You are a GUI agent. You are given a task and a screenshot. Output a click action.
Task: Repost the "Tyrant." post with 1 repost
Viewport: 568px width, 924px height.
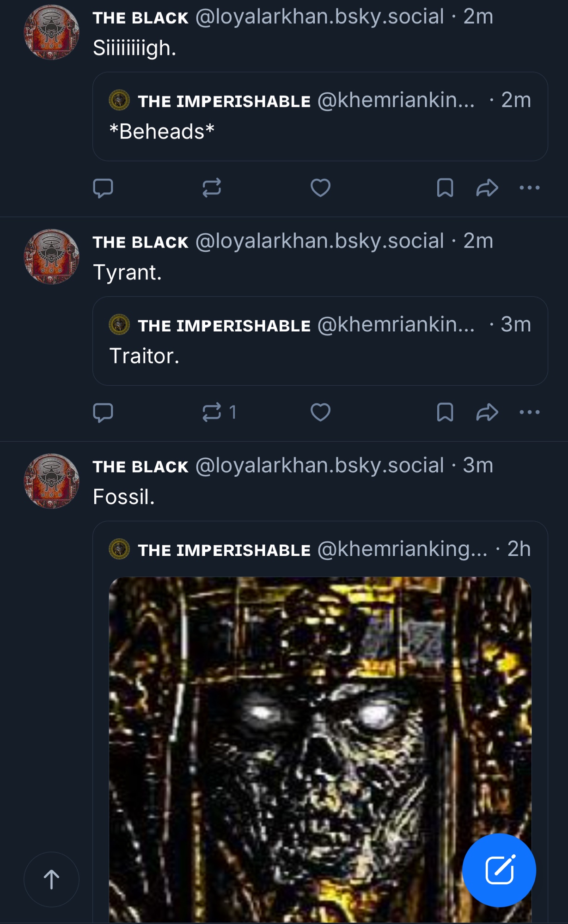pyautogui.click(x=212, y=413)
